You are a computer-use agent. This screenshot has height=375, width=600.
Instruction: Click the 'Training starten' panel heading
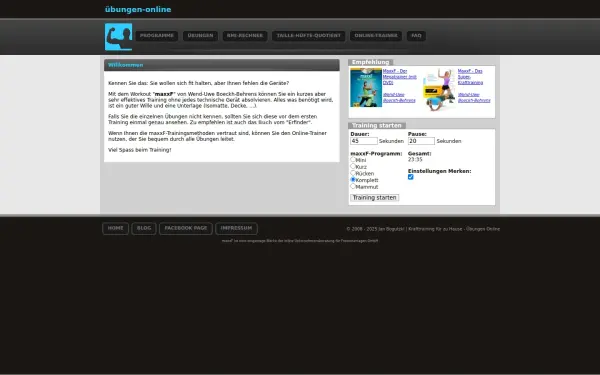click(377, 126)
